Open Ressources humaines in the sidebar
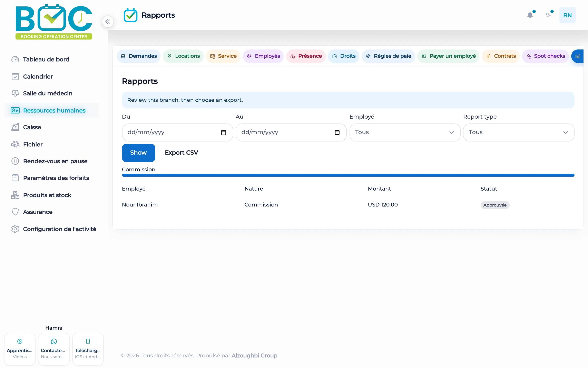This screenshot has width=588, height=368. point(52,110)
